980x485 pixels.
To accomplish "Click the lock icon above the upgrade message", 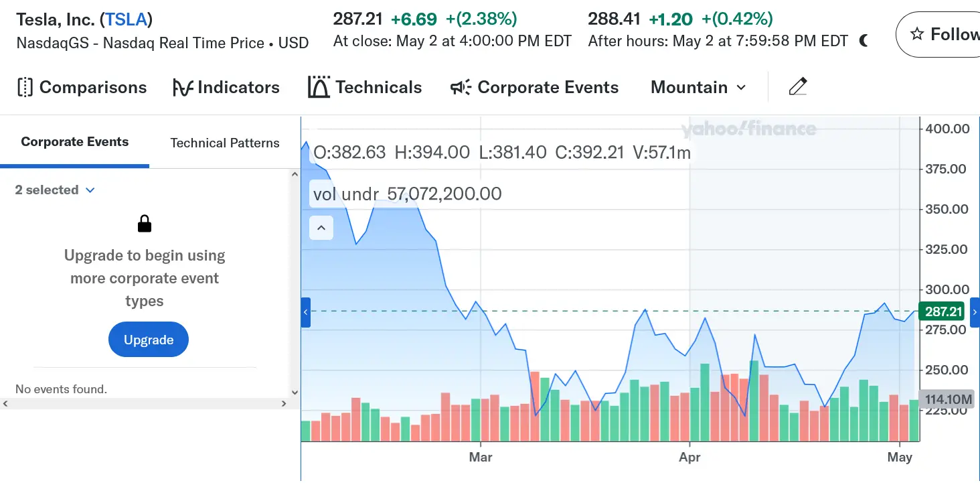I will [145, 224].
